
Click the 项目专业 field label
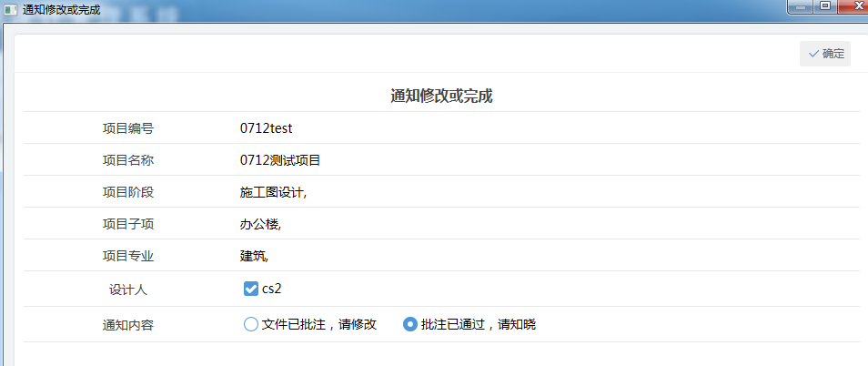point(128,256)
